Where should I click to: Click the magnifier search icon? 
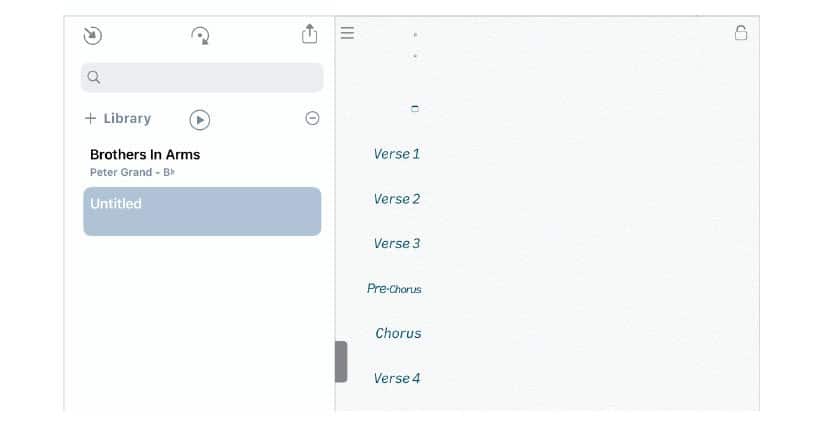pyautogui.click(x=94, y=77)
